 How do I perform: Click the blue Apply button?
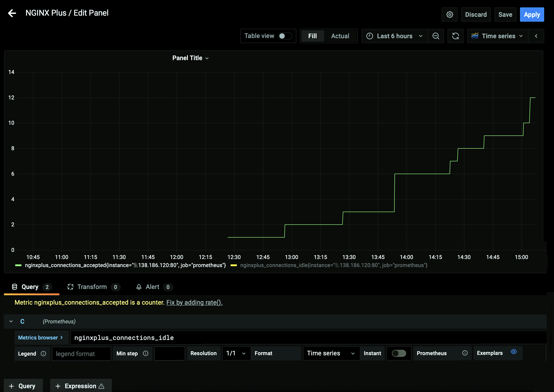click(x=532, y=15)
